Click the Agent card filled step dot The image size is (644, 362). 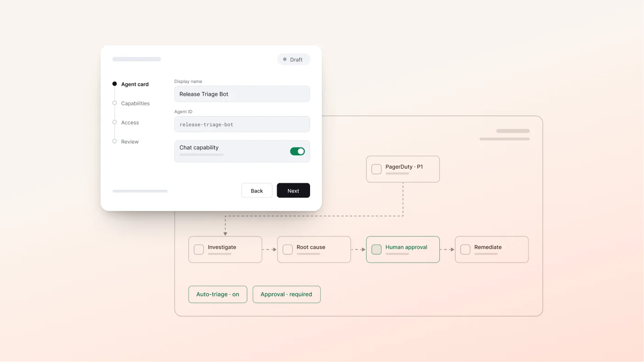115,84
